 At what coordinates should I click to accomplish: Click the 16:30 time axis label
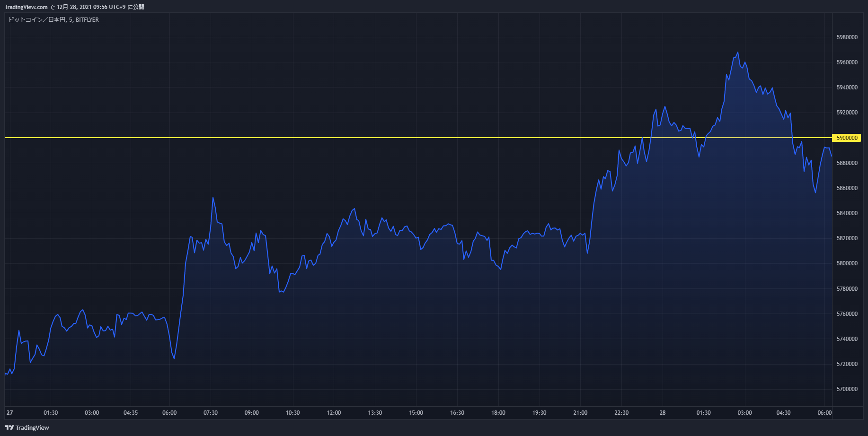click(x=457, y=413)
